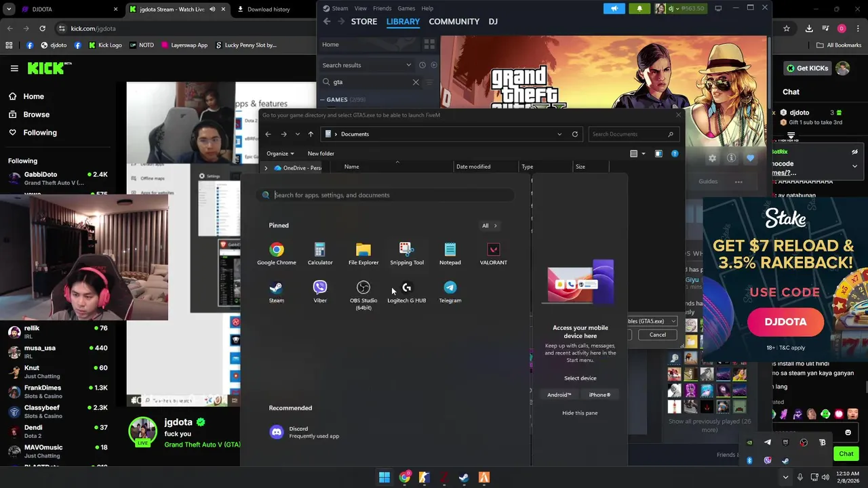The height and width of the screenshot is (488, 868).
Task: Click the Windows Start button on taskbar
Action: [384, 477]
